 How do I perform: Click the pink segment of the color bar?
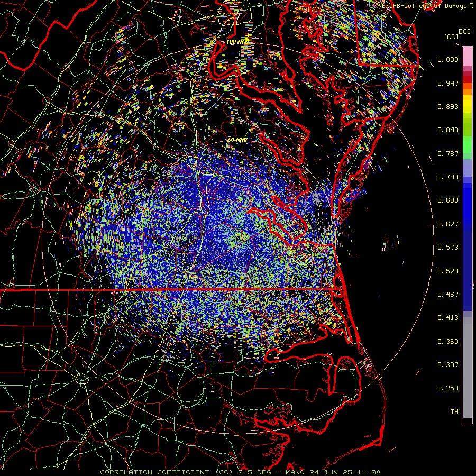(x=467, y=56)
